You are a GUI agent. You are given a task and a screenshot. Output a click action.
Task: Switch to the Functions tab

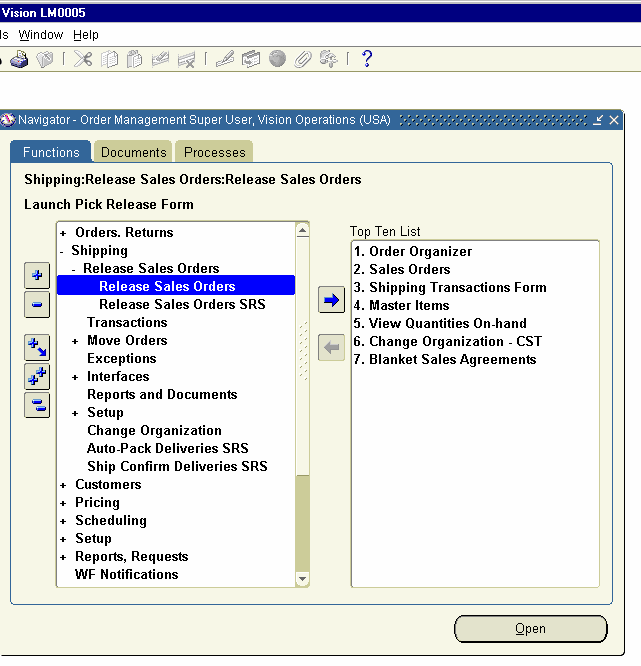point(51,152)
